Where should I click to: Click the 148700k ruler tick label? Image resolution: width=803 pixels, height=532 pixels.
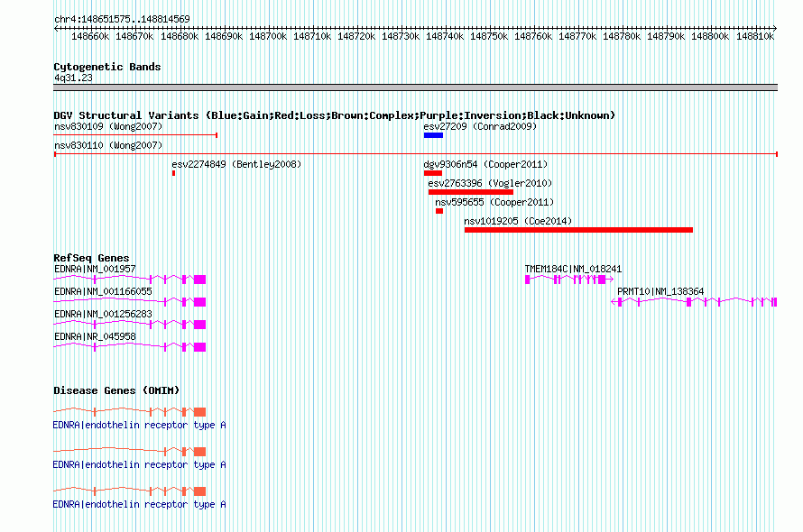click(268, 36)
